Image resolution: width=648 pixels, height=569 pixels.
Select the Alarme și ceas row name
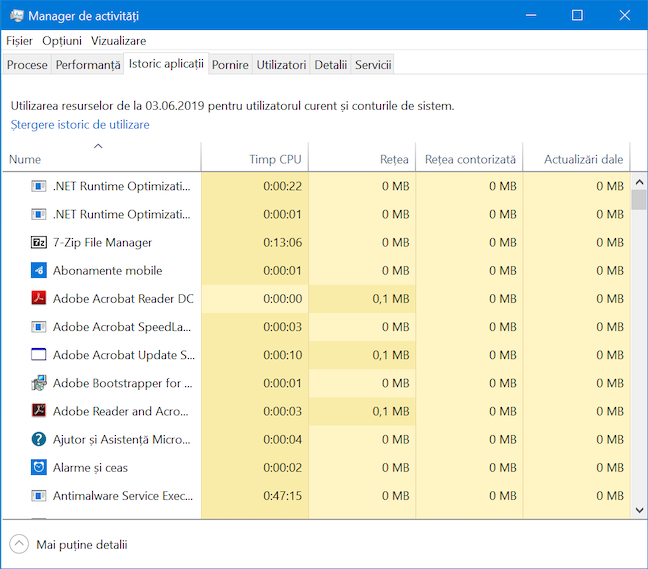[91, 467]
